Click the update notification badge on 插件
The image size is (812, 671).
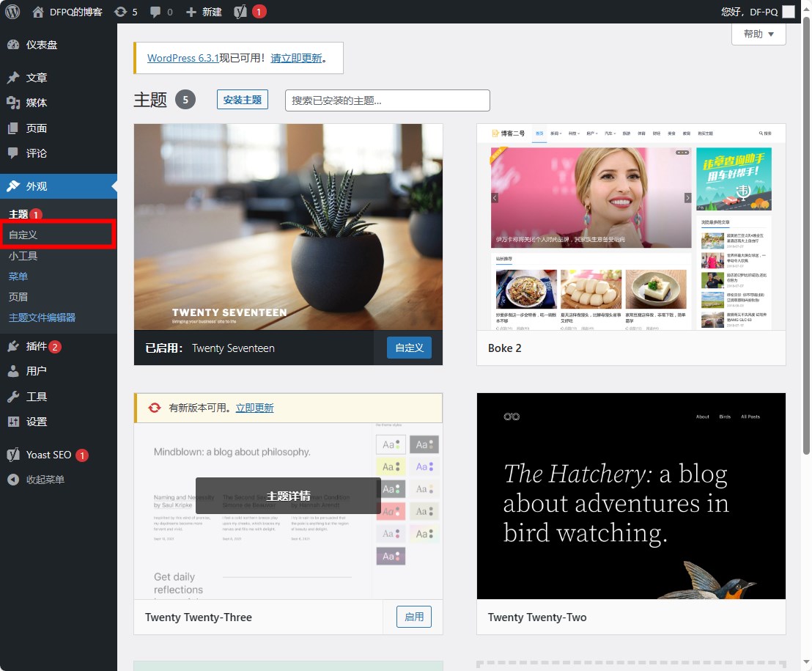tap(55, 347)
